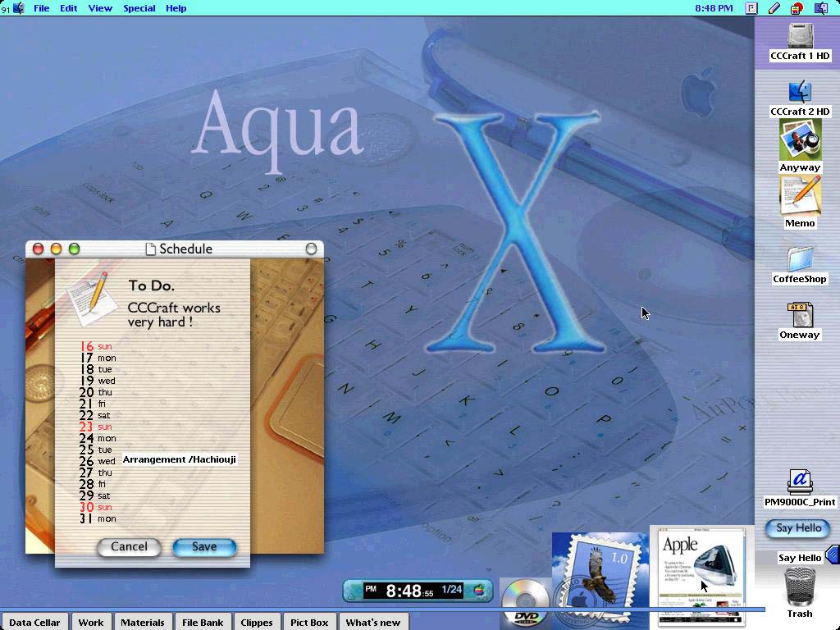Viewport: 840px width, 630px height.
Task: Click the rainbow apple icon in menu bar
Action: coord(797,8)
